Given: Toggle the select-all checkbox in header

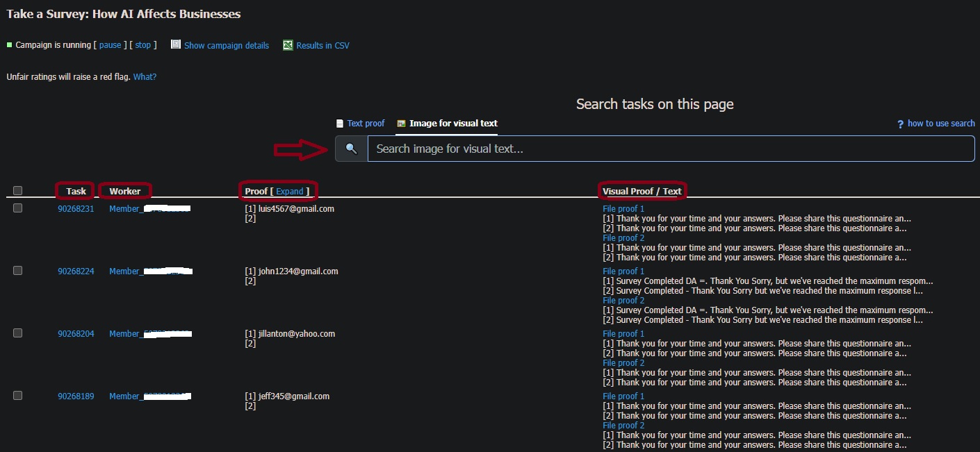Looking at the screenshot, I should (x=18, y=191).
